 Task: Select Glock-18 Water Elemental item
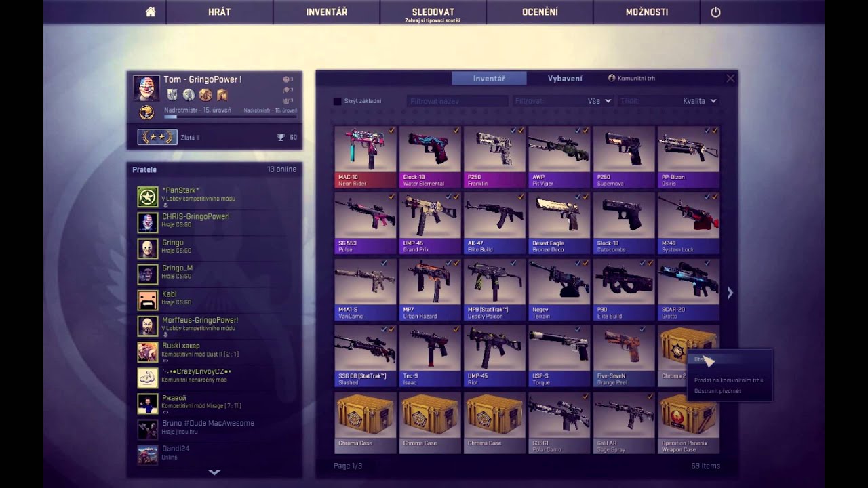(430, 157)
